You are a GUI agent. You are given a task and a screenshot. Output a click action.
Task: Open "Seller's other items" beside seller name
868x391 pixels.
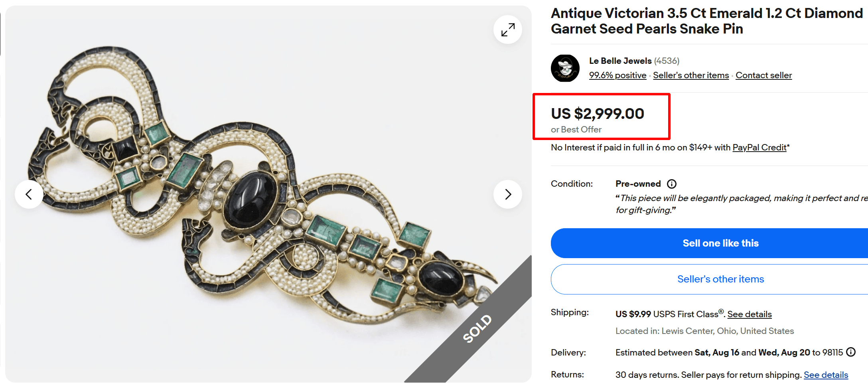(x=690, y=75)
